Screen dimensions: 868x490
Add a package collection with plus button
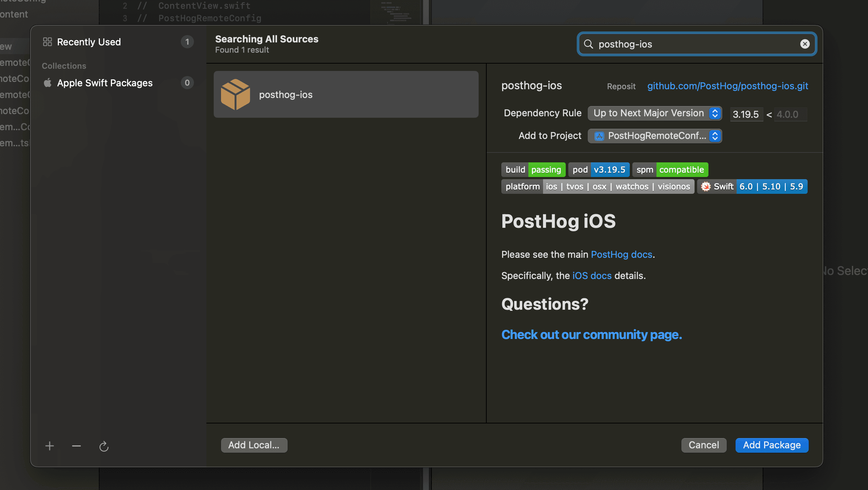[x=49, y=446]
